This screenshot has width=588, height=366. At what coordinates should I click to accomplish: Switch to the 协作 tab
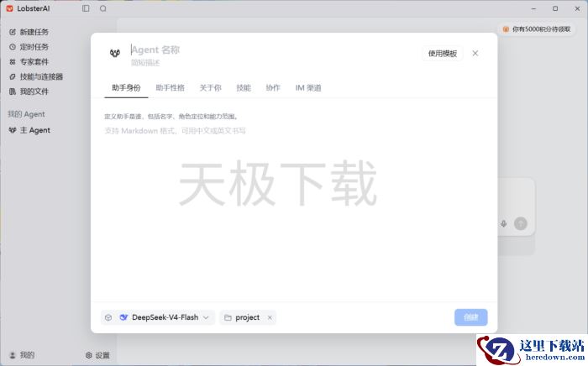[x=273, y=88]
